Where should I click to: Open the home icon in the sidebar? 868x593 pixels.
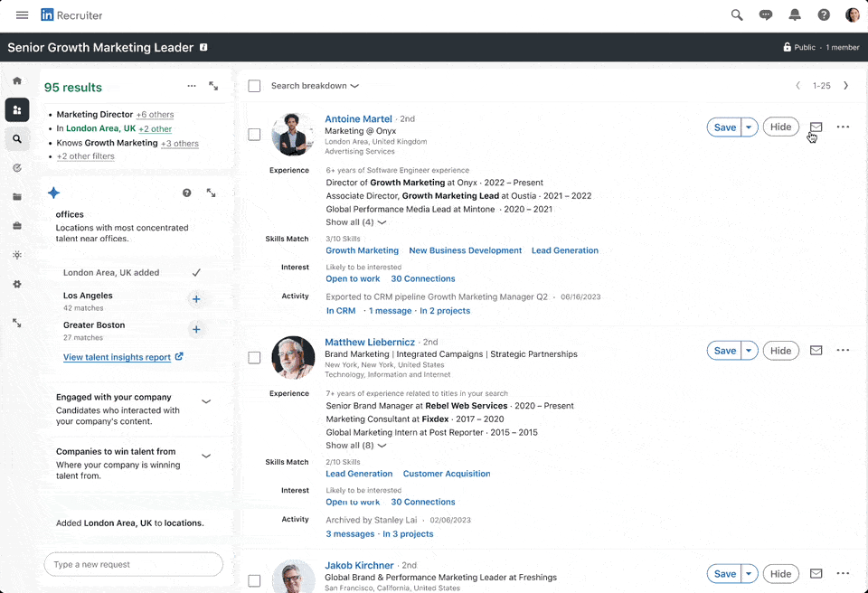click(16, 80)
